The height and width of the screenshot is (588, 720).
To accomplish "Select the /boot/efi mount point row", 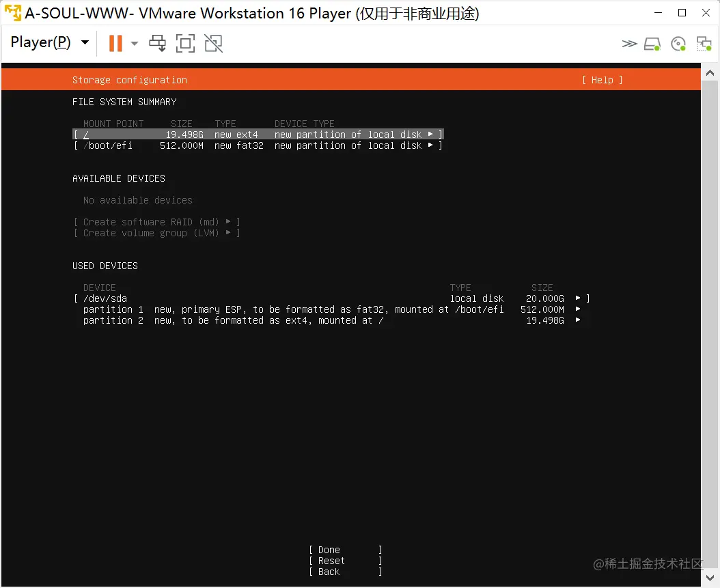I will click(x=258, y=145).
